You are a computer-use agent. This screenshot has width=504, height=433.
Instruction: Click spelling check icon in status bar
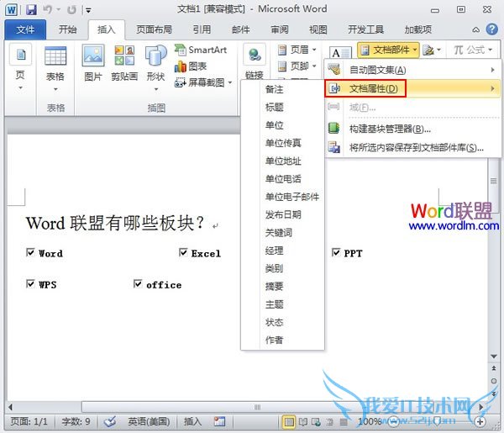coord(110,421)
